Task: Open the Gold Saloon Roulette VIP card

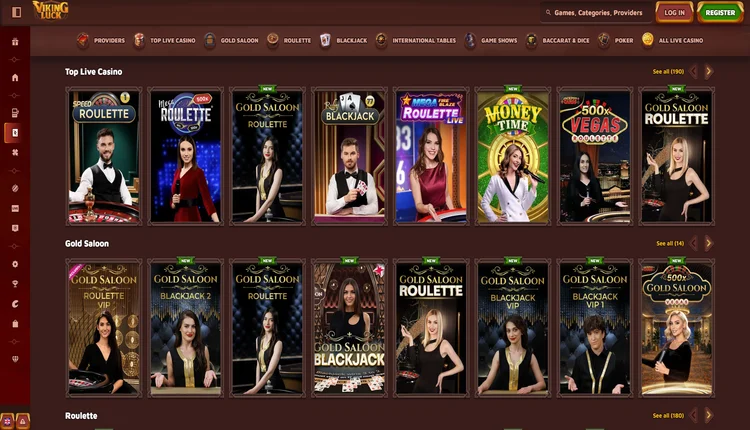Action: point(104,328)
